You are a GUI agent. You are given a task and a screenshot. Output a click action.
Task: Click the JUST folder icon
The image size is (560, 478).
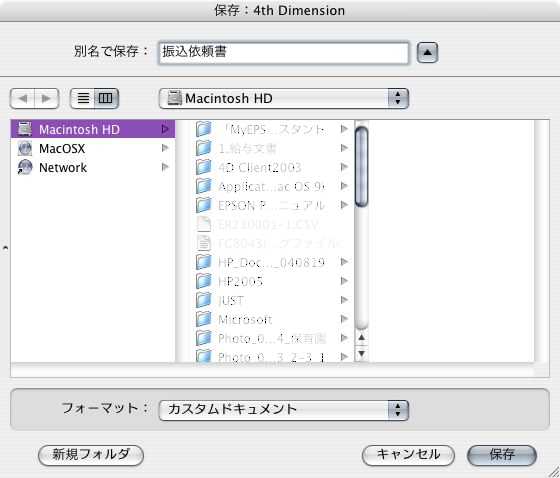[204, 300]
